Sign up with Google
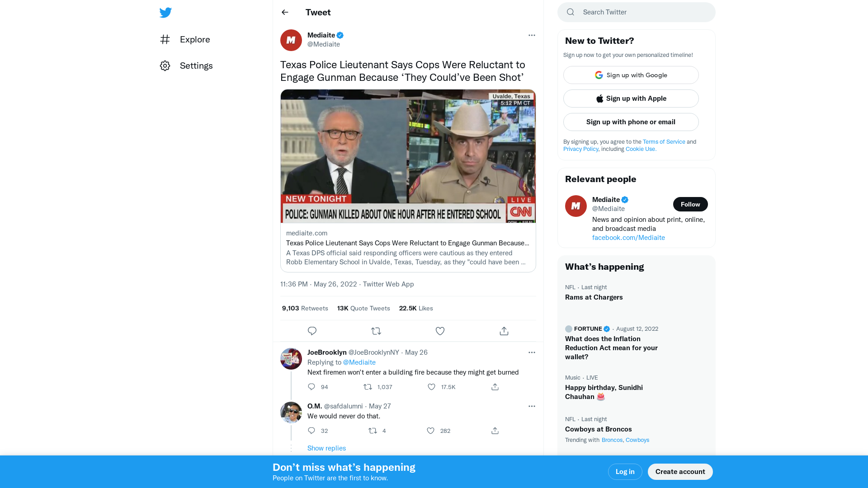Image resolution: width=868 pixels, height=488 pixels. coord(631,75)
